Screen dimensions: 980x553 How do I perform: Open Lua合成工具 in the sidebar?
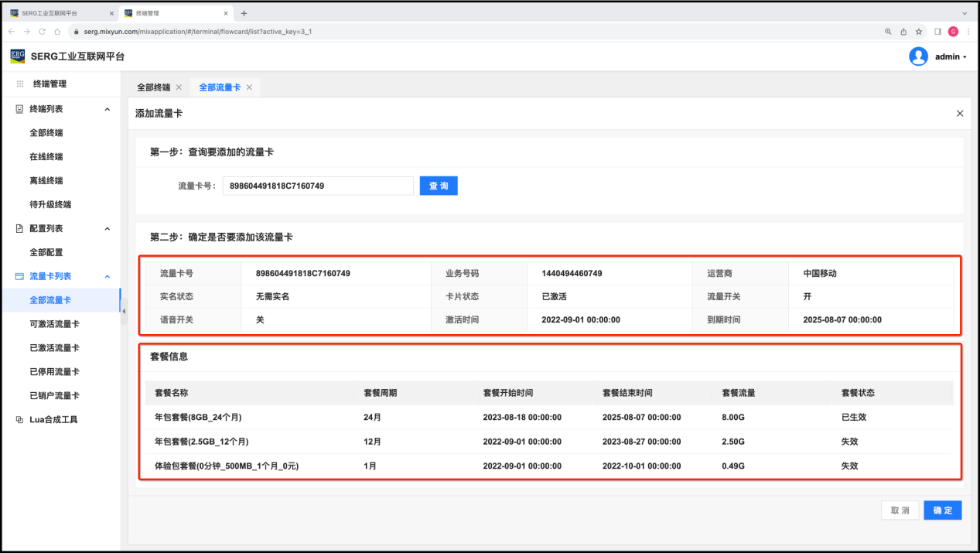point(53,420)
